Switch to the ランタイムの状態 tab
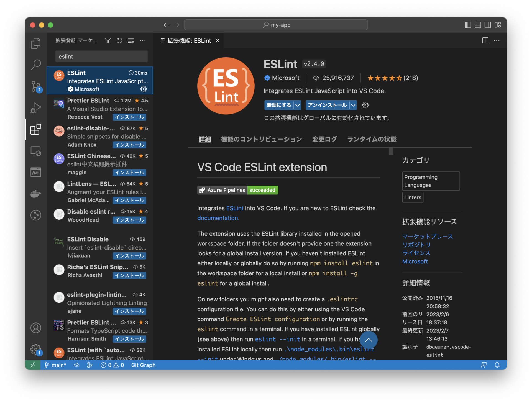The height and width of the screenshot is (403, 532). click(x=371, y=139)
